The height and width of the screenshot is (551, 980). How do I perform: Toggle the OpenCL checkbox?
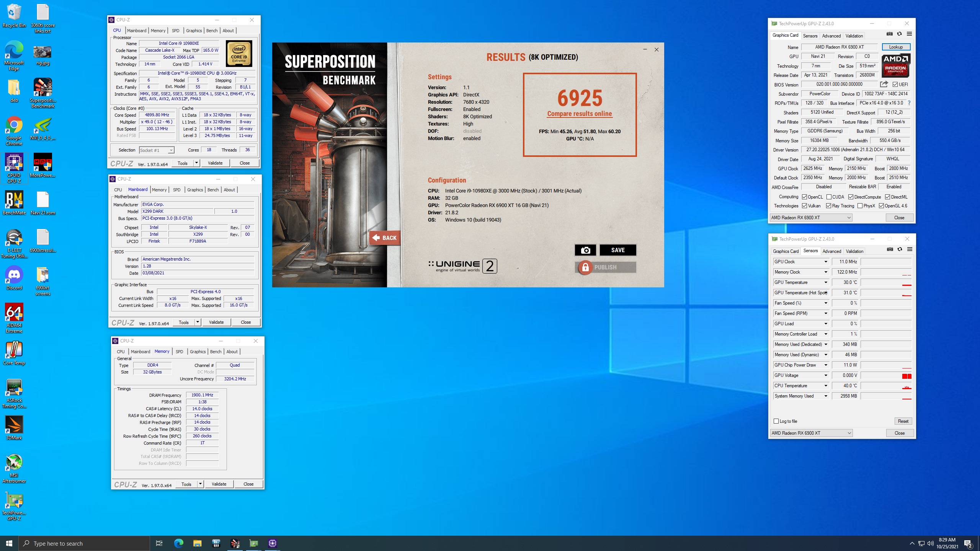coord(805,197)
